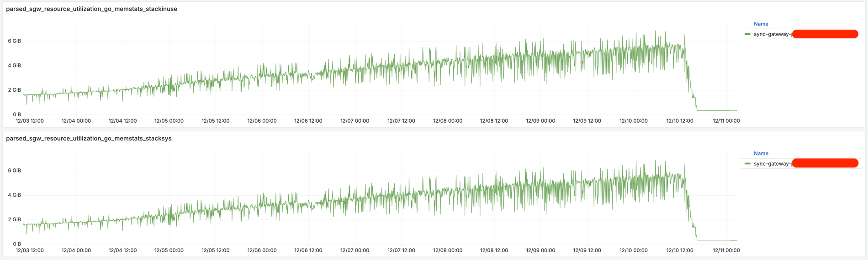Toggle sync-gateway series in stacksys legend
The image size is (868, 260).
[x=772, y=164]
